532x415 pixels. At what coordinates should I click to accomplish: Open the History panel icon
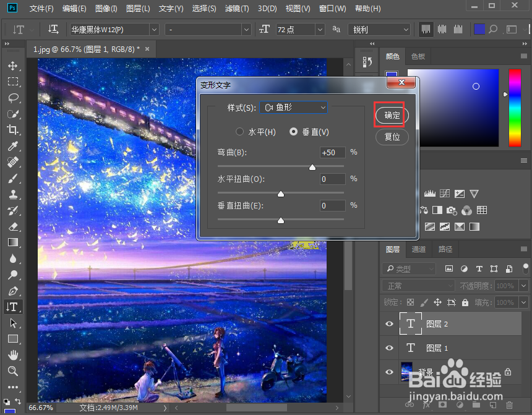[367, 62]
